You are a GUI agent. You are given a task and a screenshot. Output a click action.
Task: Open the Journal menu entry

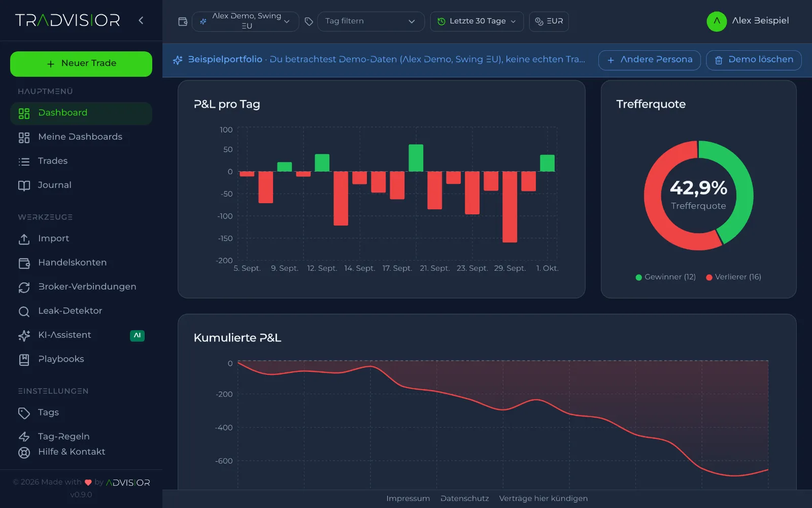click(81, 185)
